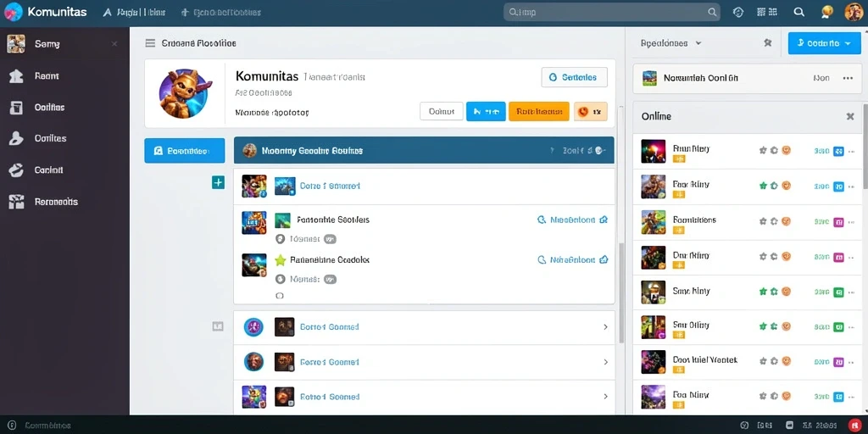Open the Nowuntieh Oonl 6h card thumbnail

coord(648,78)
